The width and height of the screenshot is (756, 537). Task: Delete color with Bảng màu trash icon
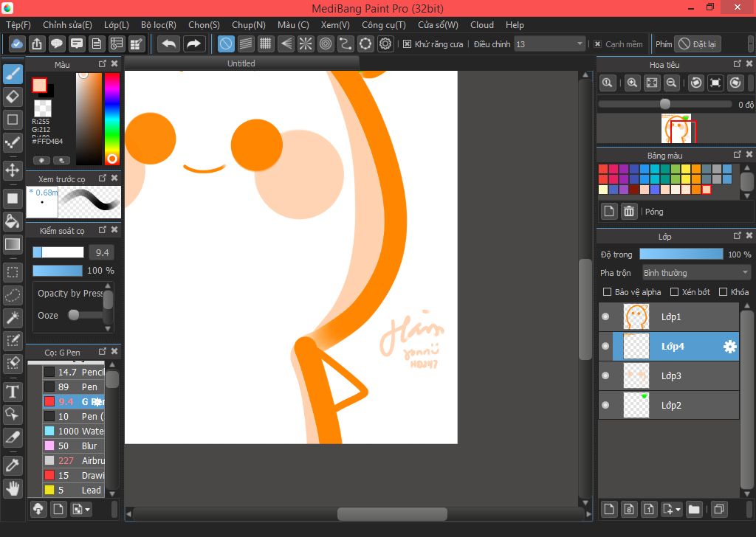tap(629, 212)
